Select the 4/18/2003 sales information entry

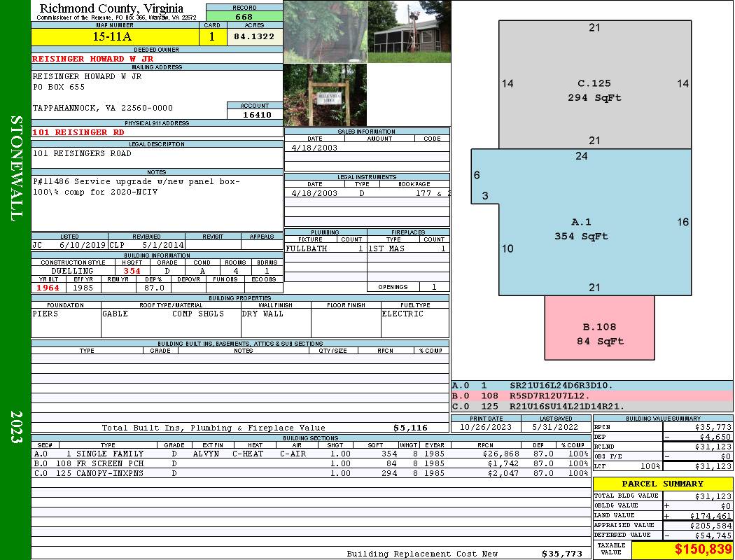367,147
